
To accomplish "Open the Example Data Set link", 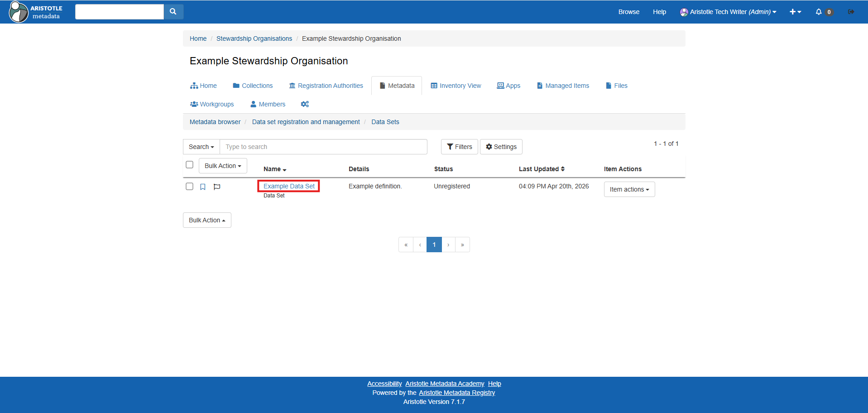I will coord(289,186).
